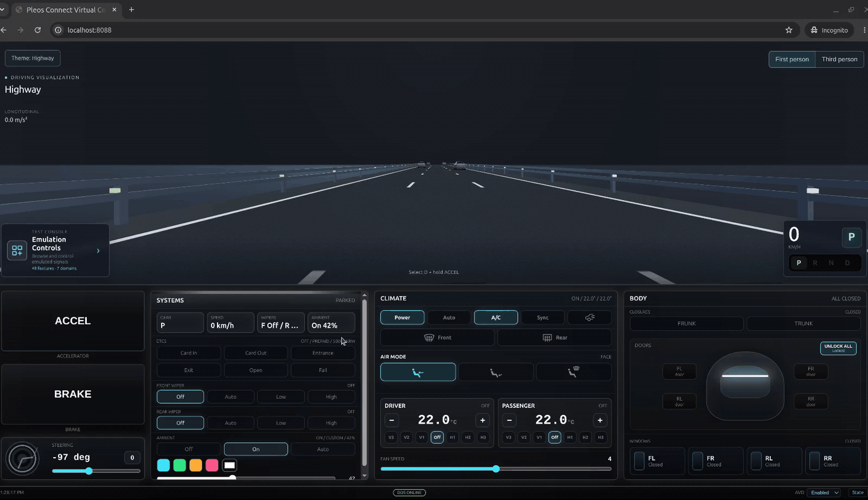
Task: Select the feet air mode icon
Action: [495, 372]
